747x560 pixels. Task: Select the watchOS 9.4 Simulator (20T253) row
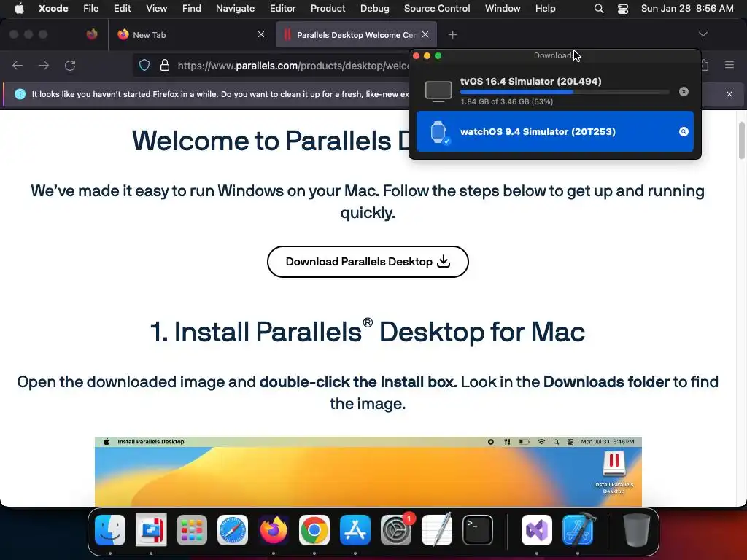[x=555, y=131]
